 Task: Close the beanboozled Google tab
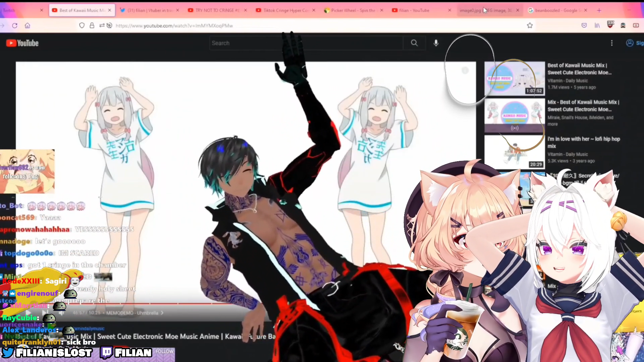click(x=586, y=10)
